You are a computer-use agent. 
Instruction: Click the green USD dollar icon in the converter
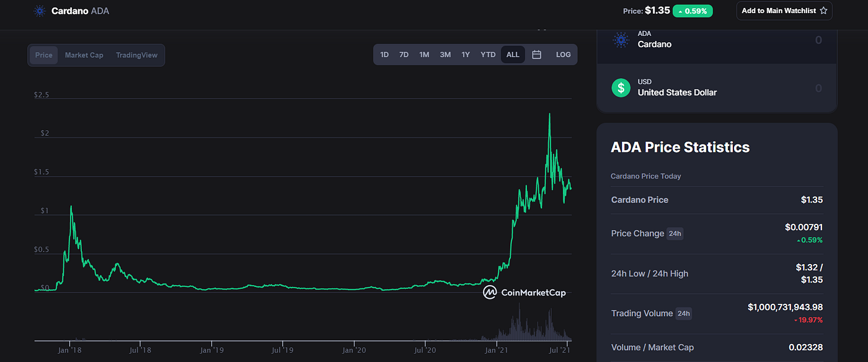621,87
